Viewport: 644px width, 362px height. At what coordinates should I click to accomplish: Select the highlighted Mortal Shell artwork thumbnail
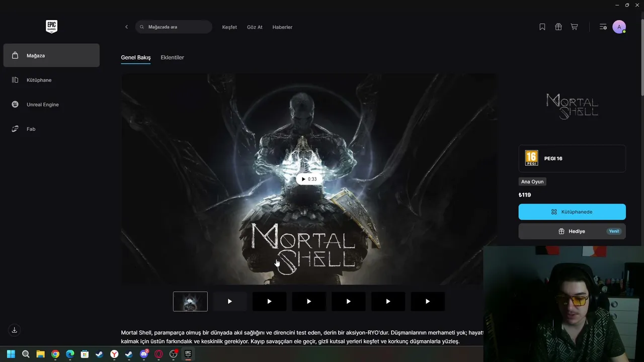190,302
